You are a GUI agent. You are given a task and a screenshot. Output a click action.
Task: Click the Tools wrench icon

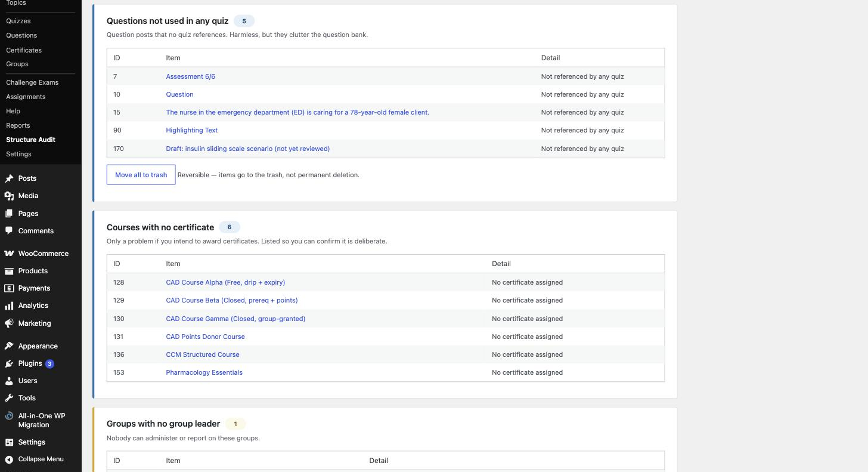[x=9, y=398]
